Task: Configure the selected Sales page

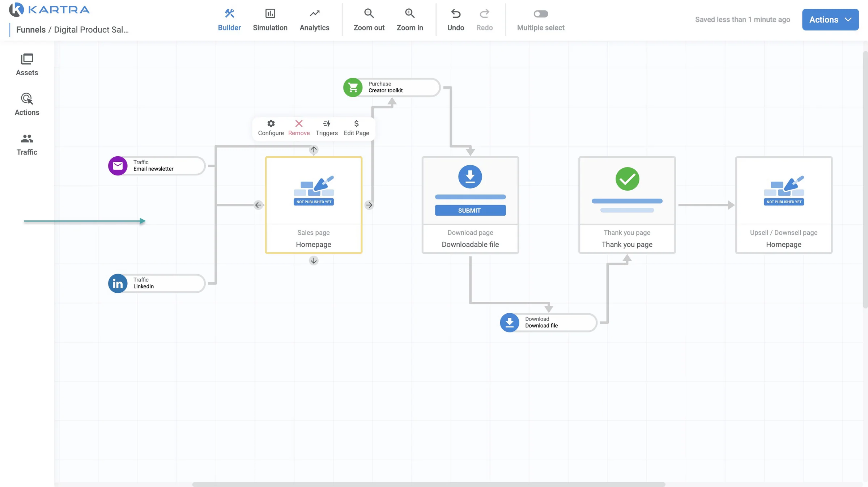Action: [271, 128]
